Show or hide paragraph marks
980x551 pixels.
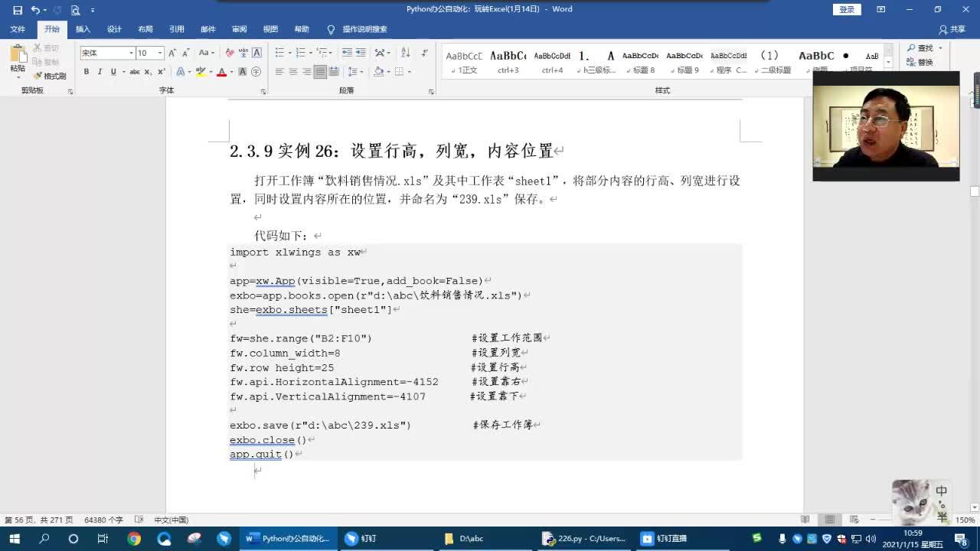tap(423, 53)
